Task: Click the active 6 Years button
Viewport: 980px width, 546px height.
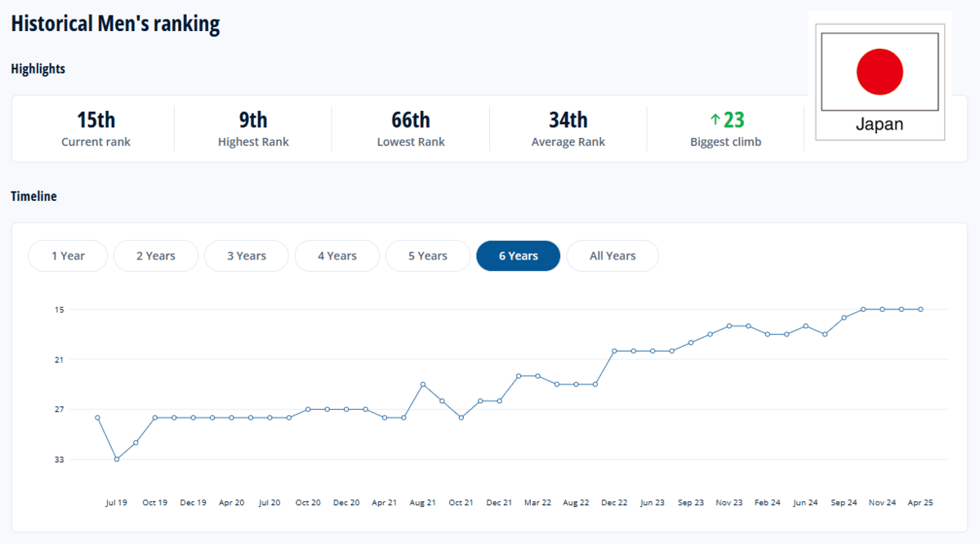Action: tap(519, 255)
